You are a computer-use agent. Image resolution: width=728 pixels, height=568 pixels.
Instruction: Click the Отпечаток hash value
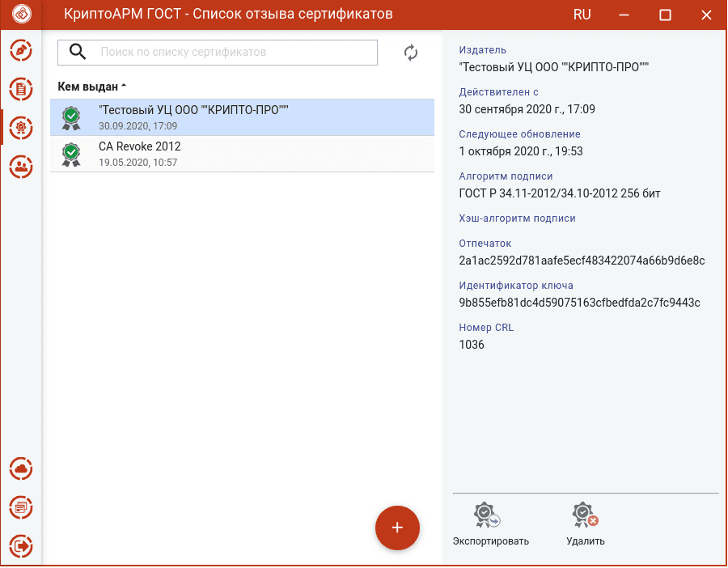582,261
